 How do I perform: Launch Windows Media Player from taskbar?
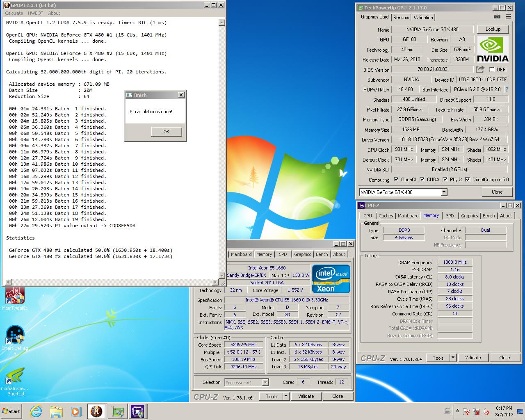pyautogui.click(x=76, y=411)
